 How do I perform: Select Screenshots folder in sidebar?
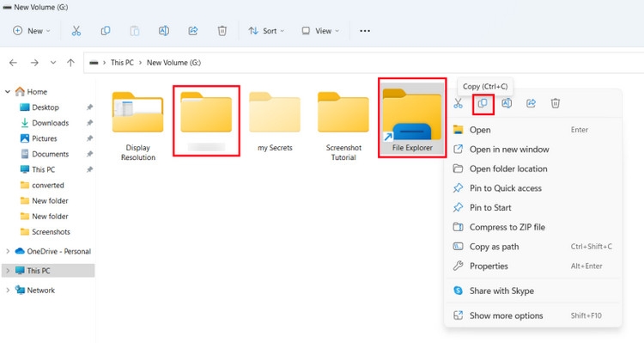[51, 232]
